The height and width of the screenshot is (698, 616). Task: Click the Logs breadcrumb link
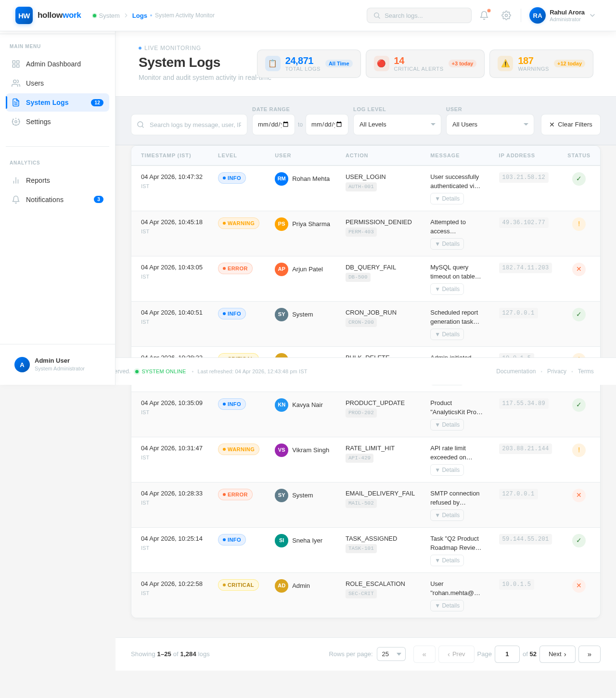pos(140,15)
